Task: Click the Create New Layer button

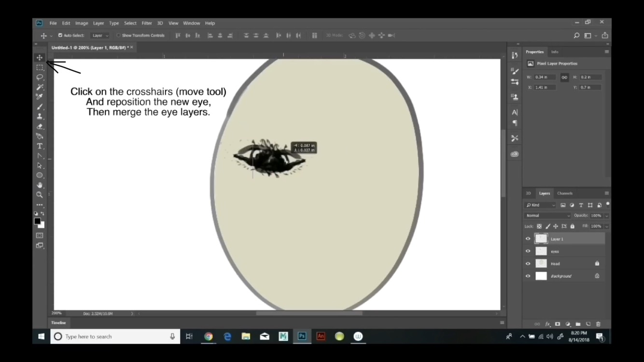Action: click(x=588, y=324)
